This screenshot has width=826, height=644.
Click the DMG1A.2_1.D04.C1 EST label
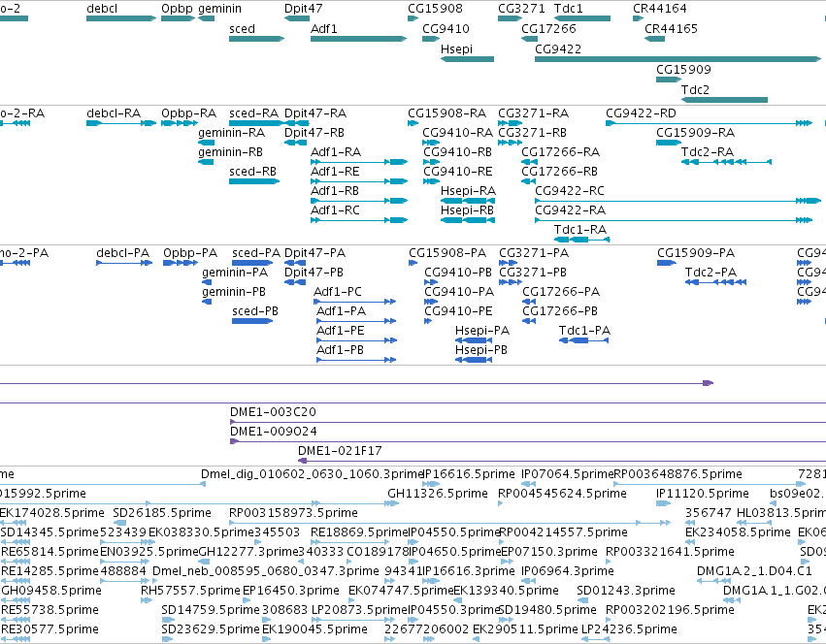point(754,571)
